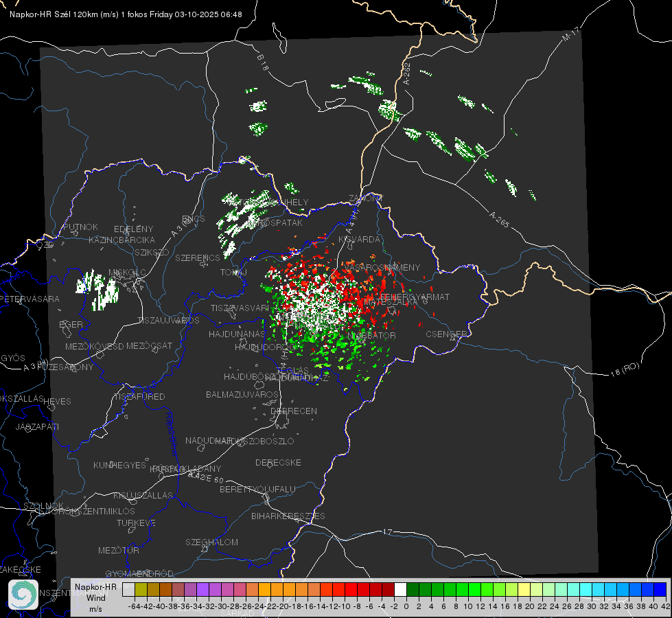
Task: Click the MEZŐKÖVESD town label
Action: tap(94, 346)
